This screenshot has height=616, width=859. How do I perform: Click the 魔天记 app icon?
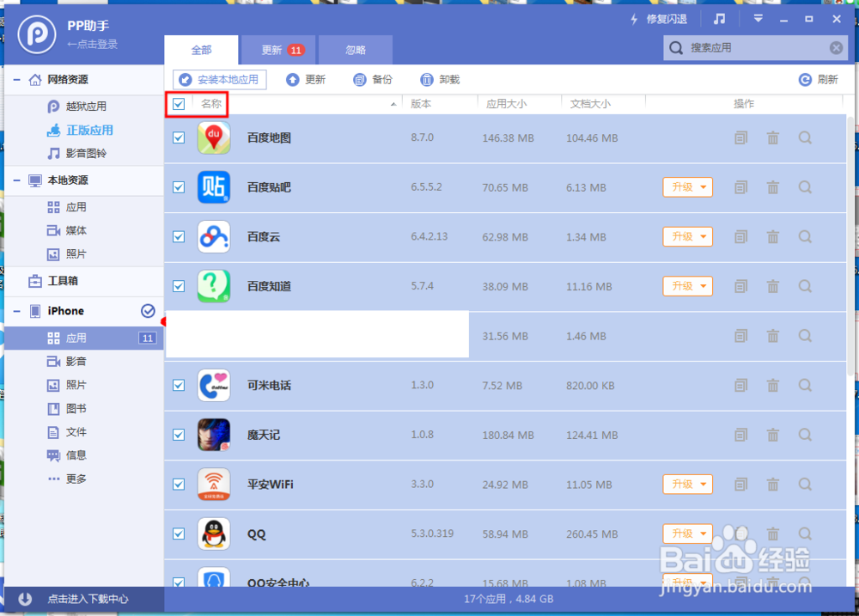(214, 435)
